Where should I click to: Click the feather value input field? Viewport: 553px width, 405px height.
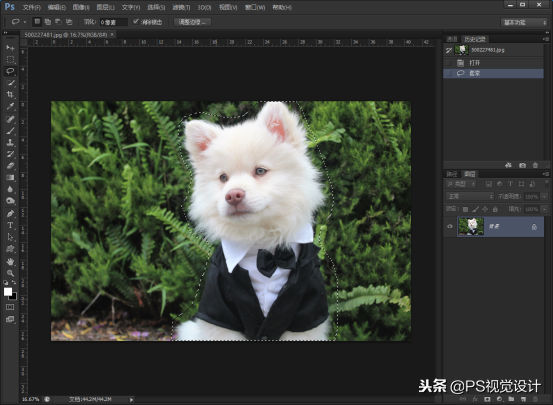(113, 22)
